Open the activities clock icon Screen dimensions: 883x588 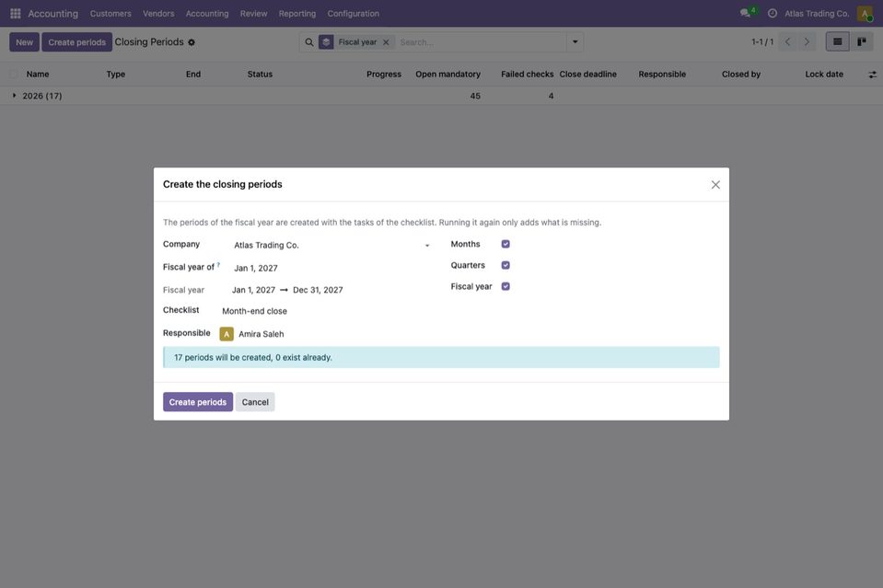[773, 13]
